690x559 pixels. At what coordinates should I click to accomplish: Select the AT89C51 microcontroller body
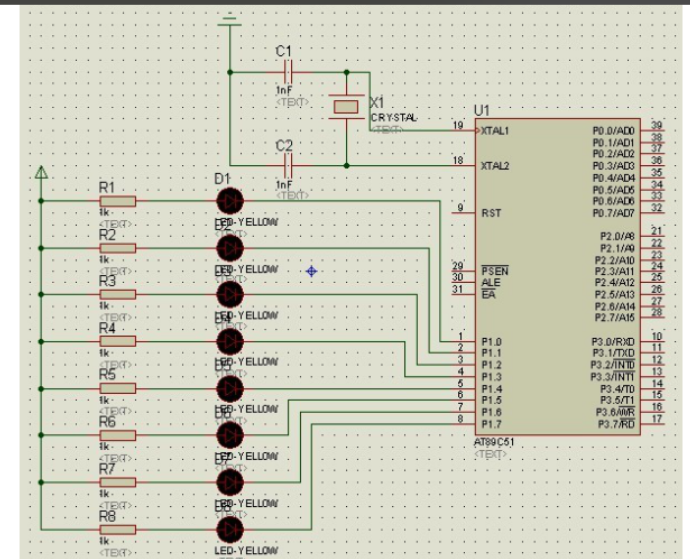(555, 280)
